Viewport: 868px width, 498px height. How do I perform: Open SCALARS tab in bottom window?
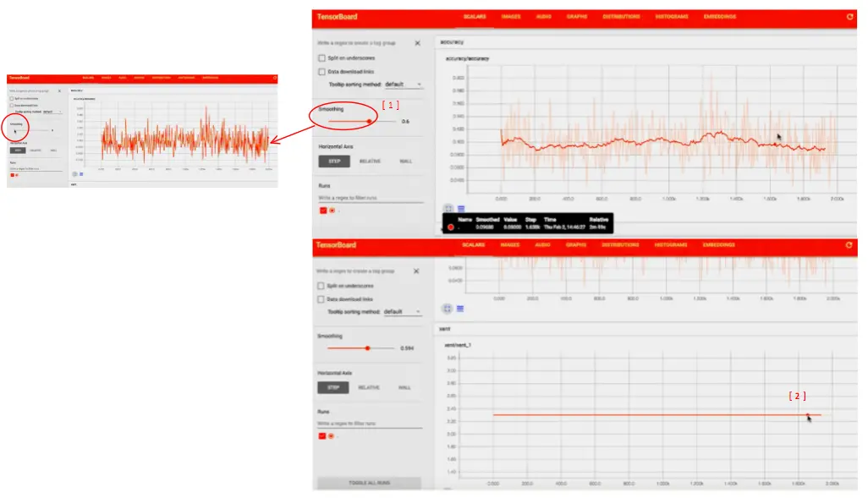(473, 244)
